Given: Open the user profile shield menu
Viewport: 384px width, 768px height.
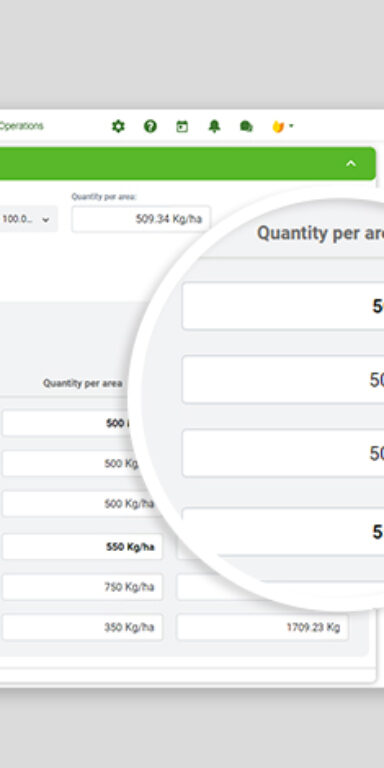Looking at the screenshot, I should pyautogui.click(x=283, y=126).
